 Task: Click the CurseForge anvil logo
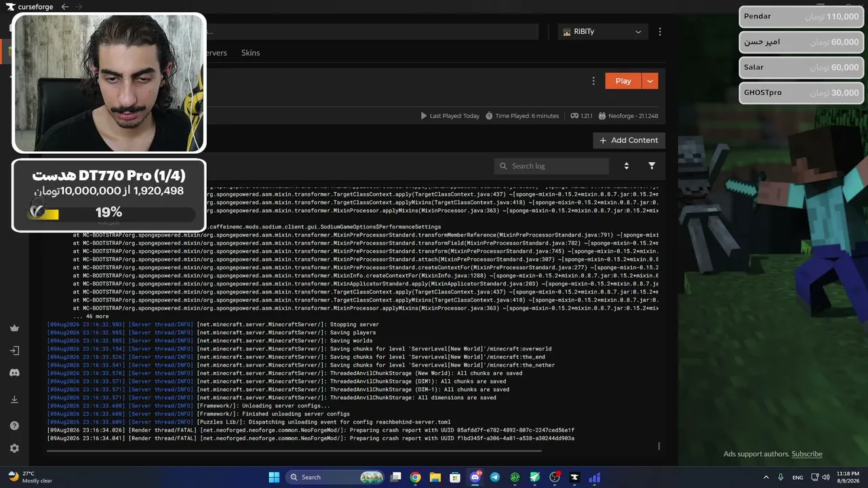point(10,7)
